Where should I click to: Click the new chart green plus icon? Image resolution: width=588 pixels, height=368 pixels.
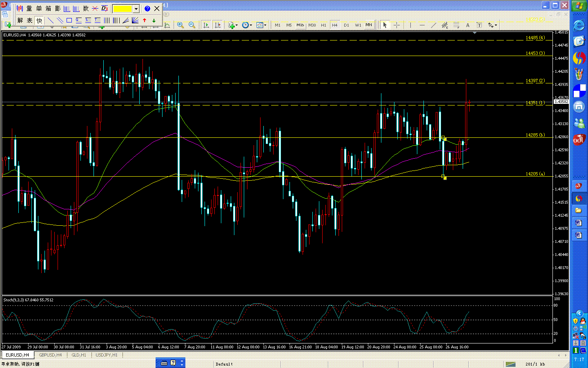[8, 25]
